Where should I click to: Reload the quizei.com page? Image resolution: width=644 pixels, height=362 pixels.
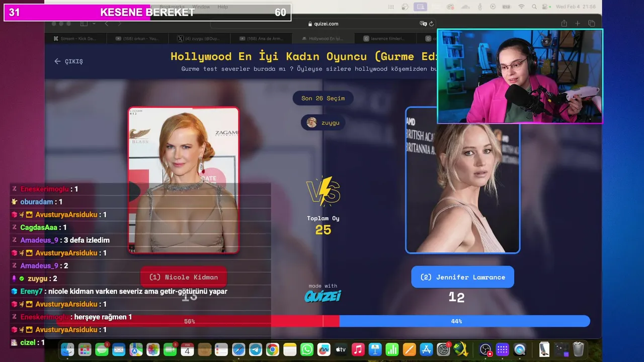pos(431,24)
